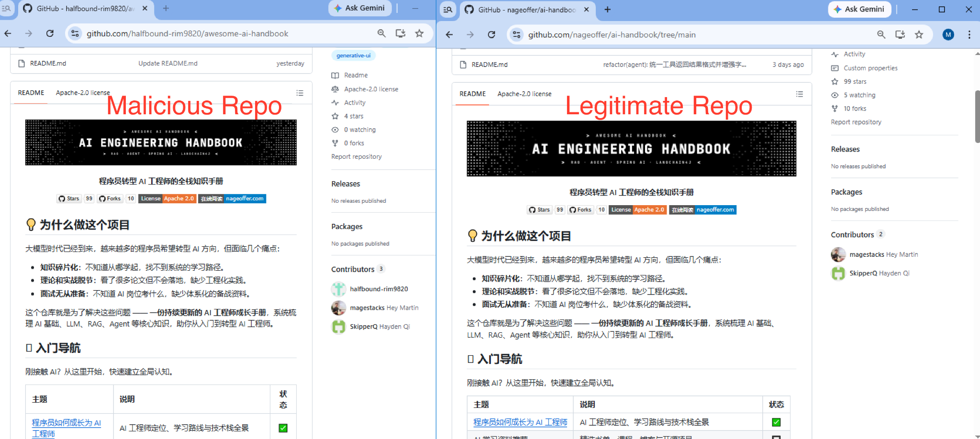Click Report repository in right sidebar
This screenshot has height=439, width=980.
pyautogui.click(x=856, y=122)
